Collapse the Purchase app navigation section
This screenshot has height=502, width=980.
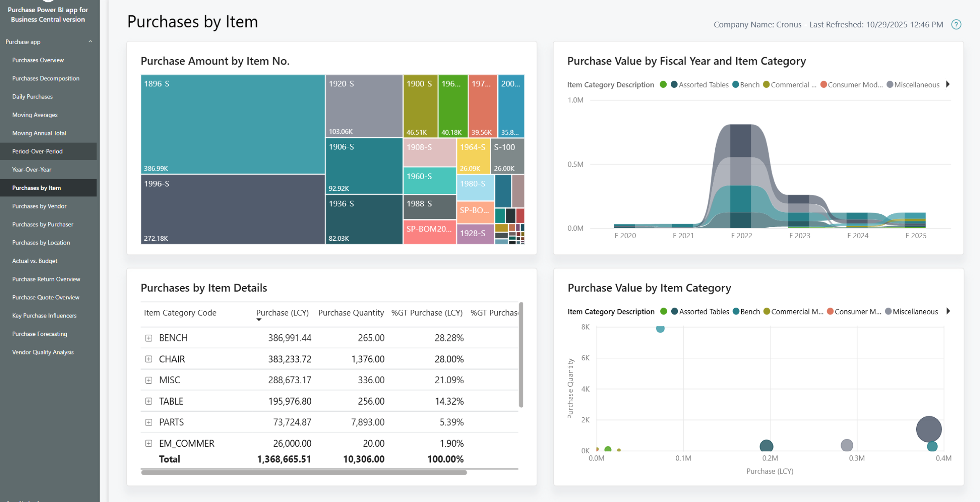click(x=90, y=42)
